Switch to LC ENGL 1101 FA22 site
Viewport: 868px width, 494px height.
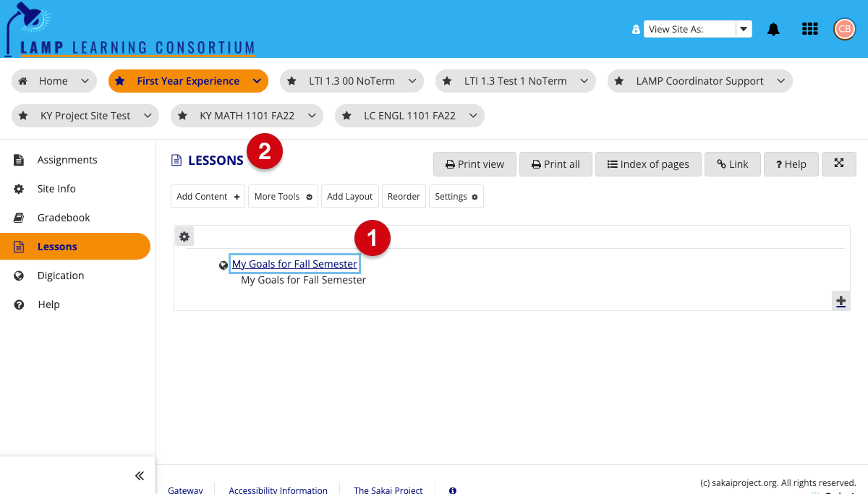point(409,116)
